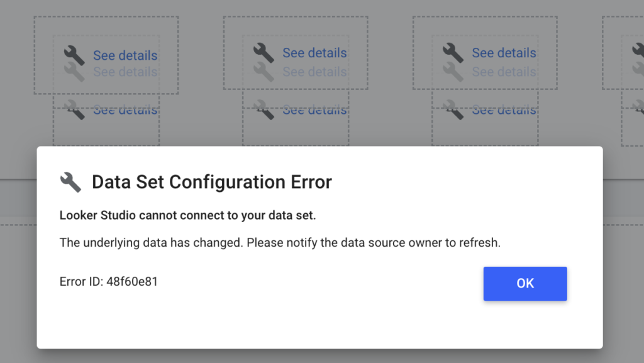Dismiss the error dialog with the OK button
The width and height of the screenshot is (644, 363).
(x=525, y=283)
